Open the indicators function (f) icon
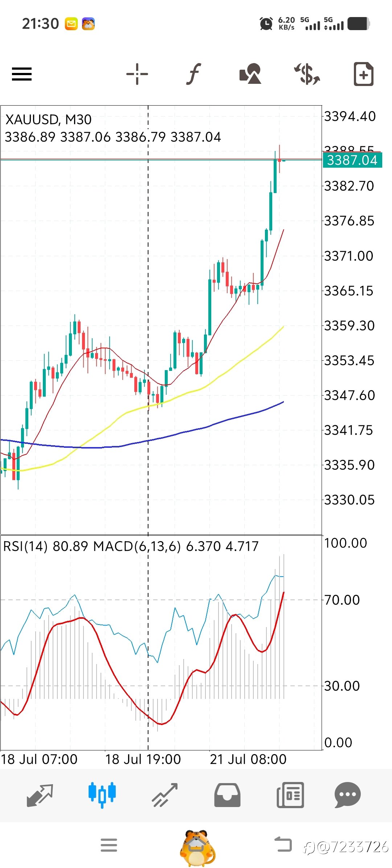Image resolution: width=392 pixels, height=868 pixels. pyautogui.click(x=194, y=74)
